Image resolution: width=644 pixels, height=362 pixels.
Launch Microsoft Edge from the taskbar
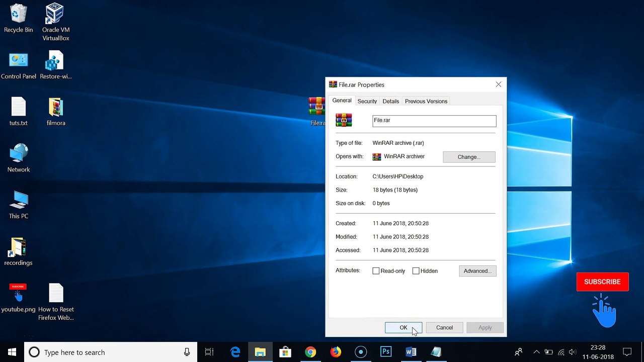click(235, 352)
